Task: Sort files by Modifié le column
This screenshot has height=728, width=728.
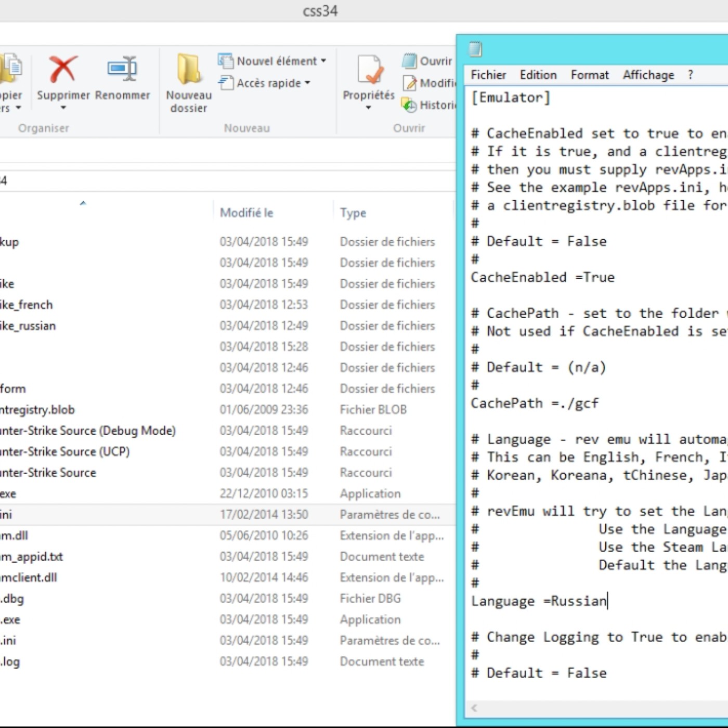Action: (x=246, y=213)
